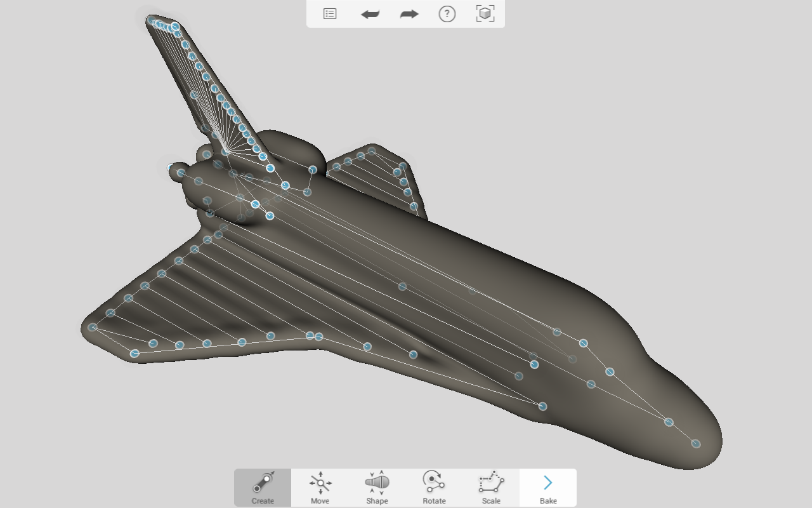Viewport: 812px width, 508px height.
Task: Select the Create tool
Action: [x=263, y=488]
